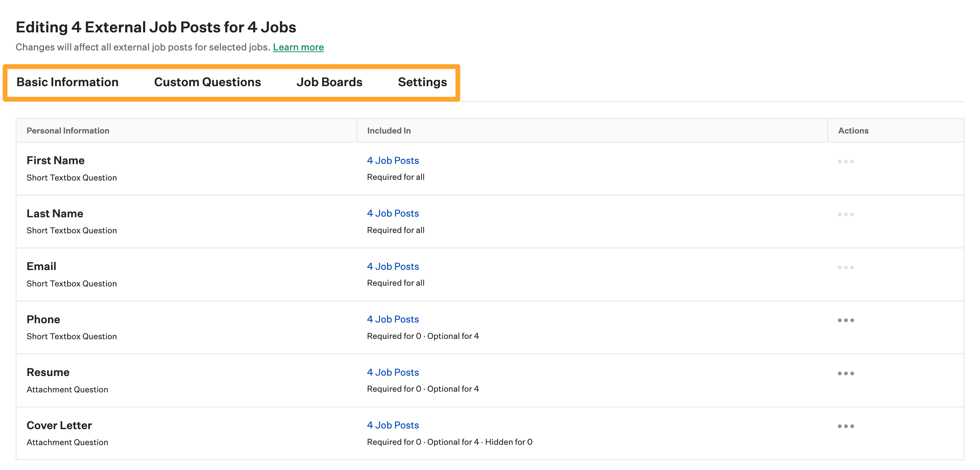Switch to the Custom Questions tab

(207, 82)
